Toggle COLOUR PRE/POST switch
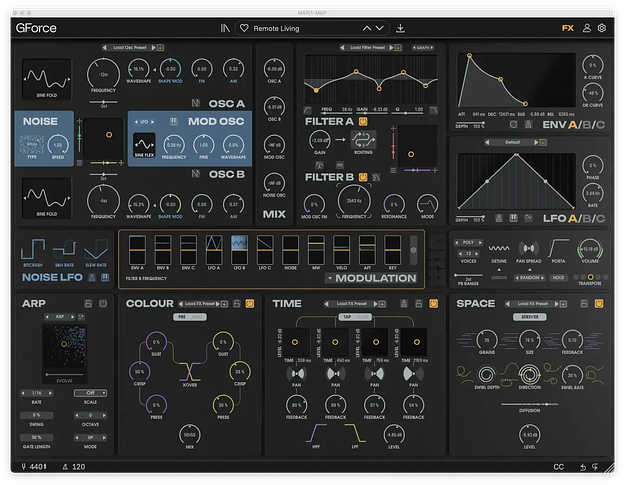 pyautogui.click(x=190, y=317)
